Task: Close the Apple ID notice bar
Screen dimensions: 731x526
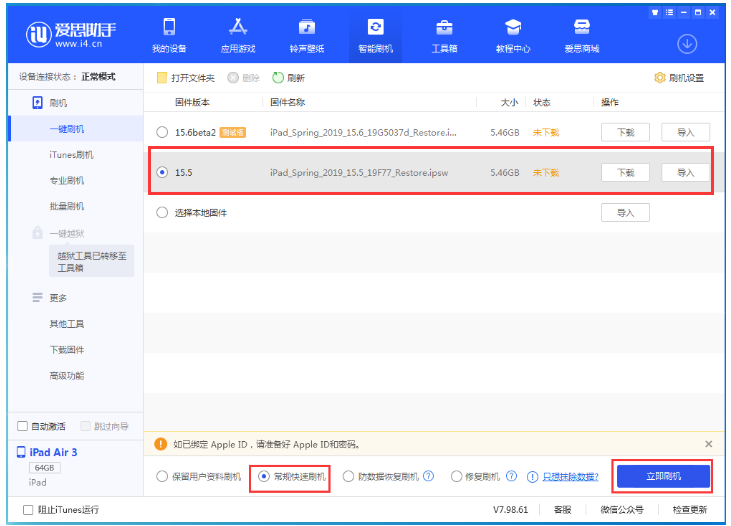Action: tap(709, 444)
